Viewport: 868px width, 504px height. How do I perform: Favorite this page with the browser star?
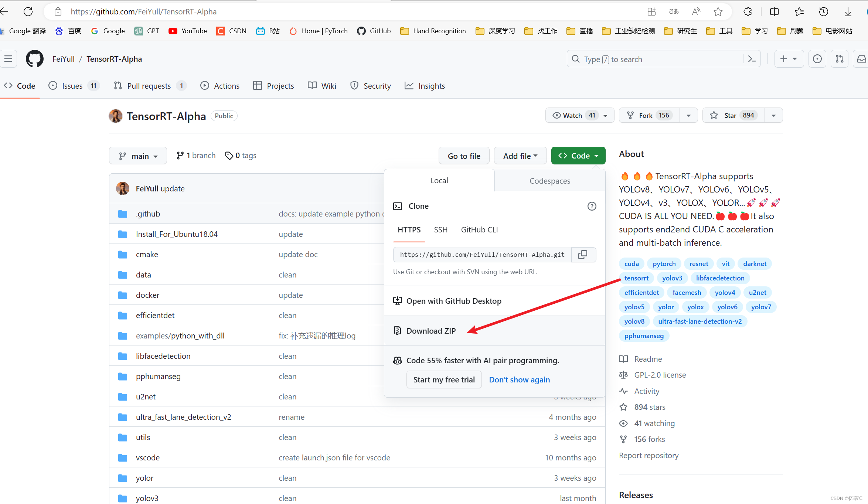point(718,12)
